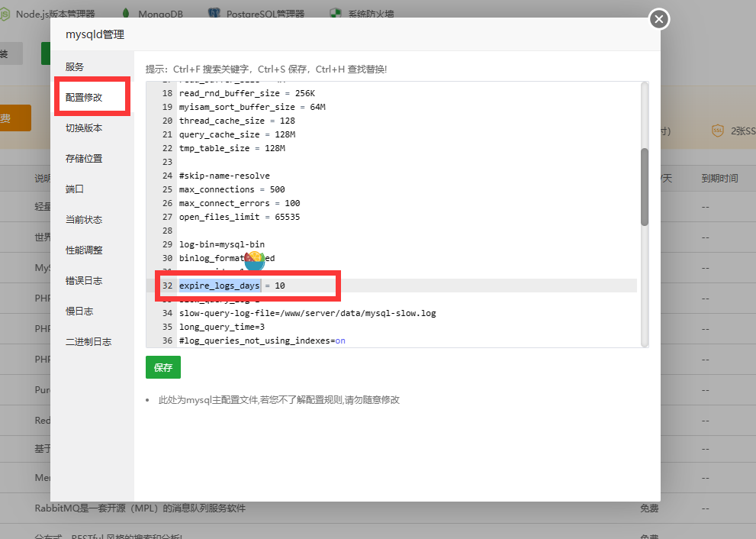Click 免费 in the RabbitMQ row
The image size is (756, 539).
click(x=649, y=508)
